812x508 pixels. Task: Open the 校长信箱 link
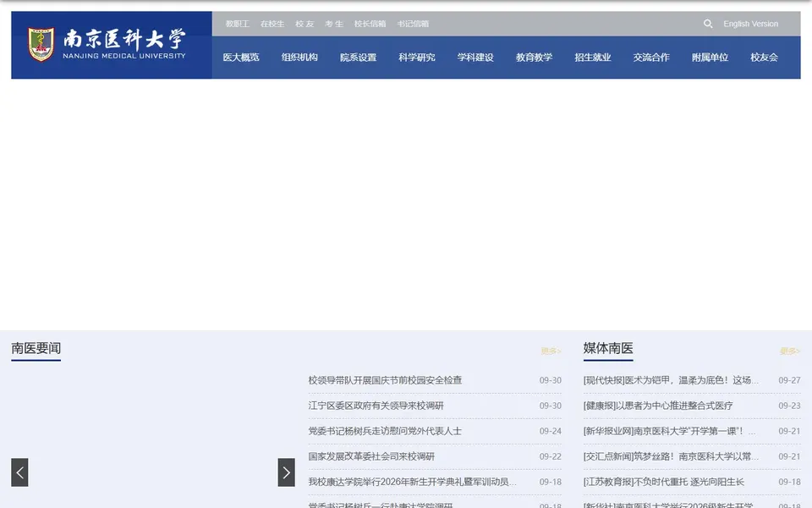pos(370,24)
